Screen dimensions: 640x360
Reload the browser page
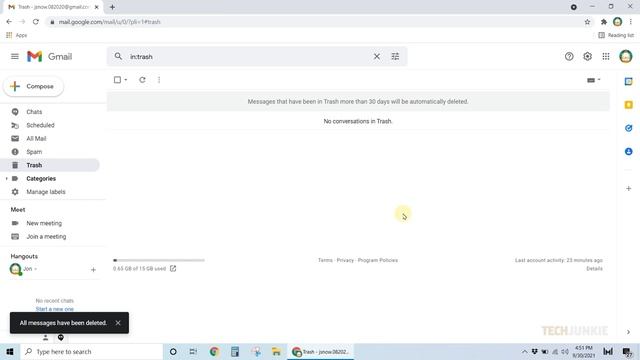pos(36,22)
